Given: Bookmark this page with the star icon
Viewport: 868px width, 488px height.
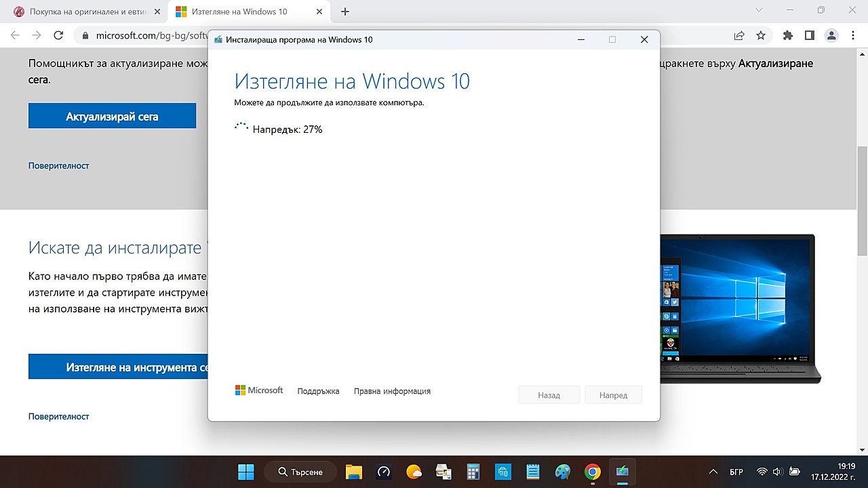Looking at the screenshot, I should click(x=761, y=35).
